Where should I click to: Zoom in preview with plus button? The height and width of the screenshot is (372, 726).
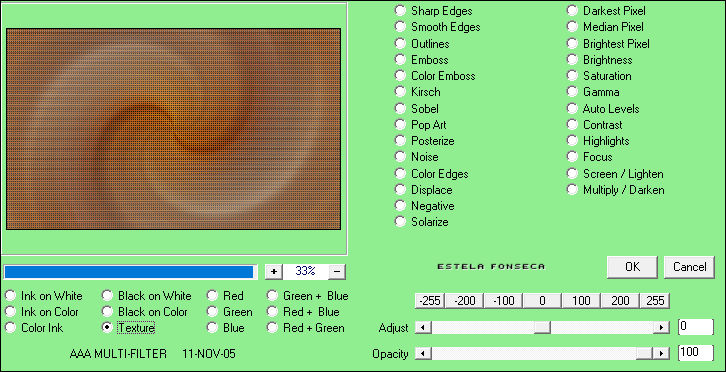click(x=274, y=271)
